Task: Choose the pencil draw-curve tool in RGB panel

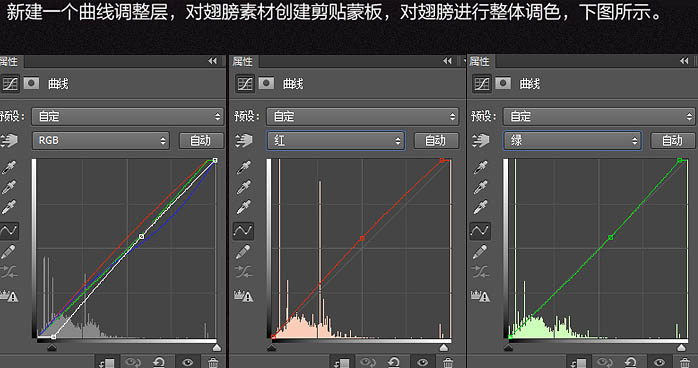Action: 8,252
